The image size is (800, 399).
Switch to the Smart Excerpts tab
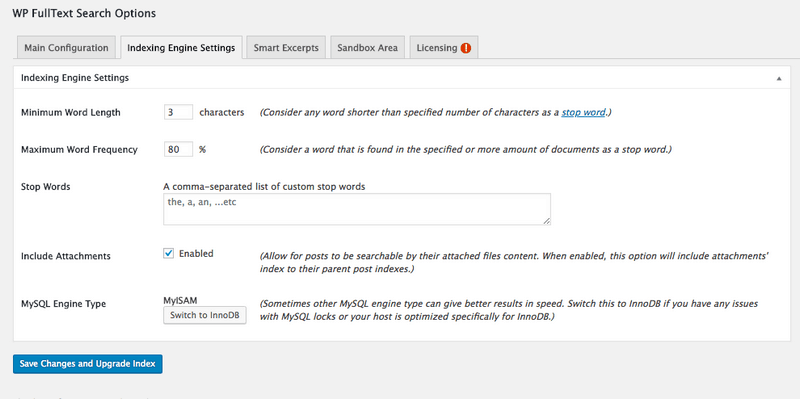coord(286,48)
